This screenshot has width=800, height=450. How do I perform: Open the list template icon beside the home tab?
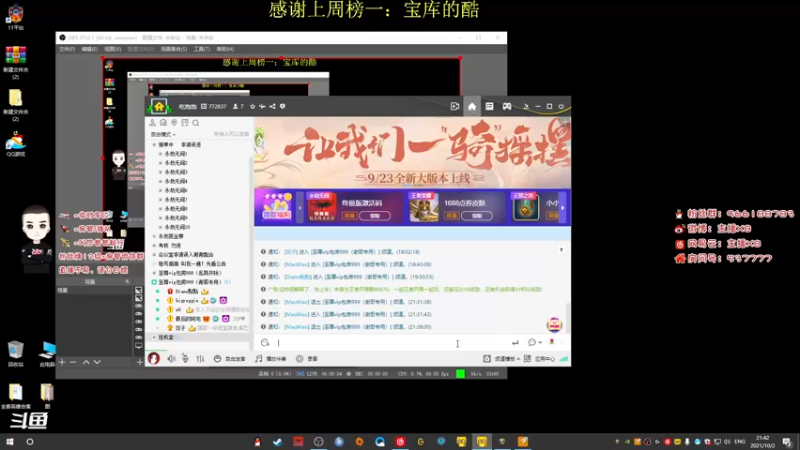click(489, 106)
